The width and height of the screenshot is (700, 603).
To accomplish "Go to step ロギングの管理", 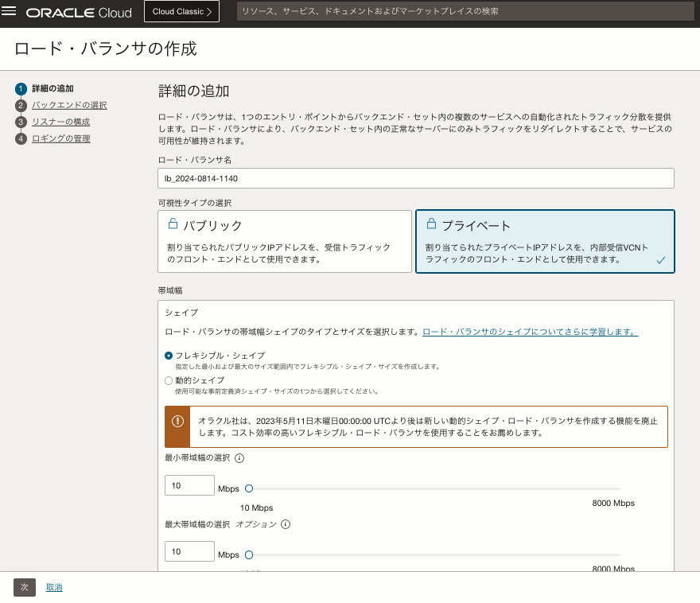I will [60, 138].
